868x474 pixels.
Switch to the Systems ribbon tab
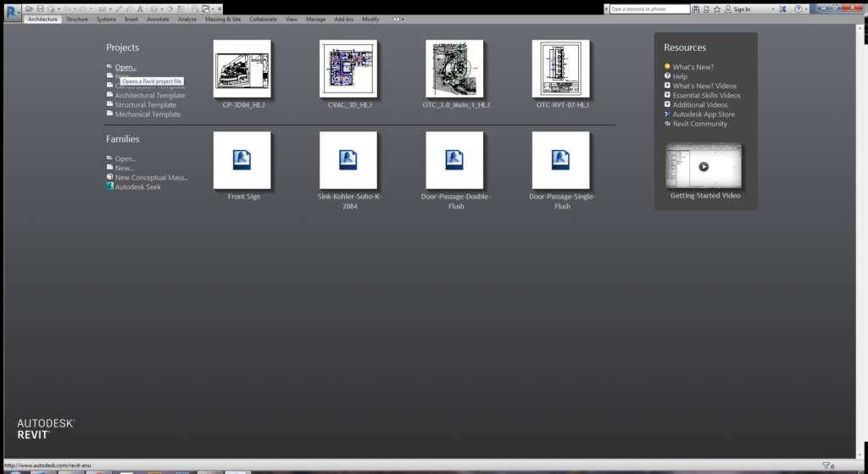tap(106, 20)
